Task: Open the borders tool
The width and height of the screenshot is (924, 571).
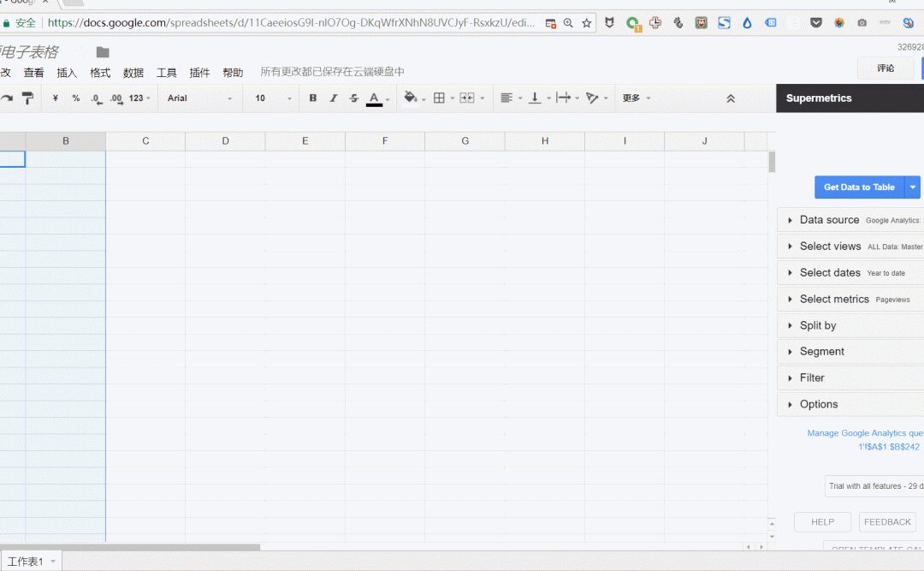Action: point(439,98)
